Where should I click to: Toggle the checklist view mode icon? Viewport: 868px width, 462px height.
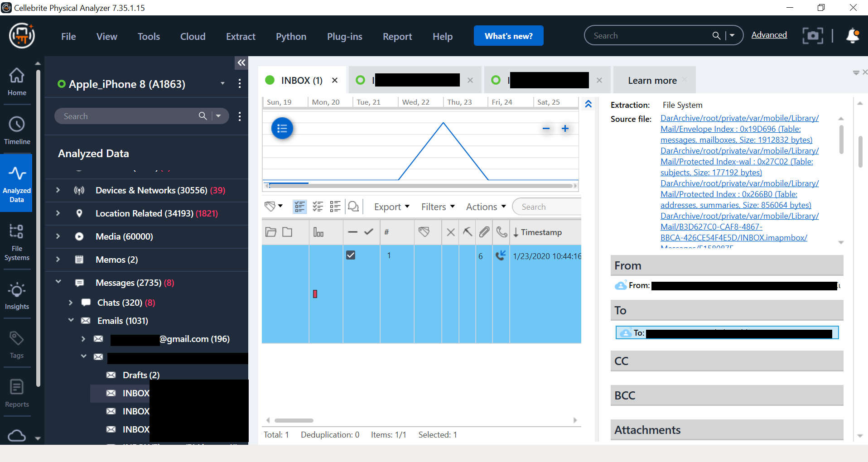[318, 207]
